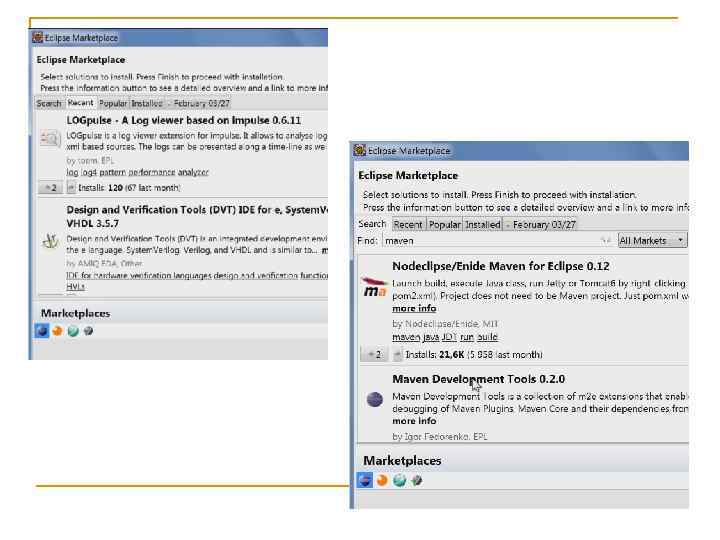The image size is (720, 540).
Task: Click the 'build' tag link
Action: click(x=487, y=337)
